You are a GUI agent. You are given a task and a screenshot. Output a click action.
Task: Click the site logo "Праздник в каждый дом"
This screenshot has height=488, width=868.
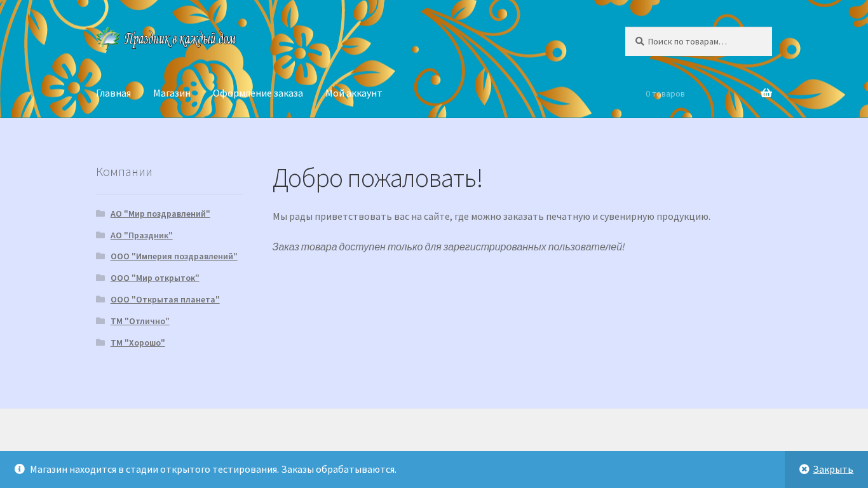tap(166, 39)
